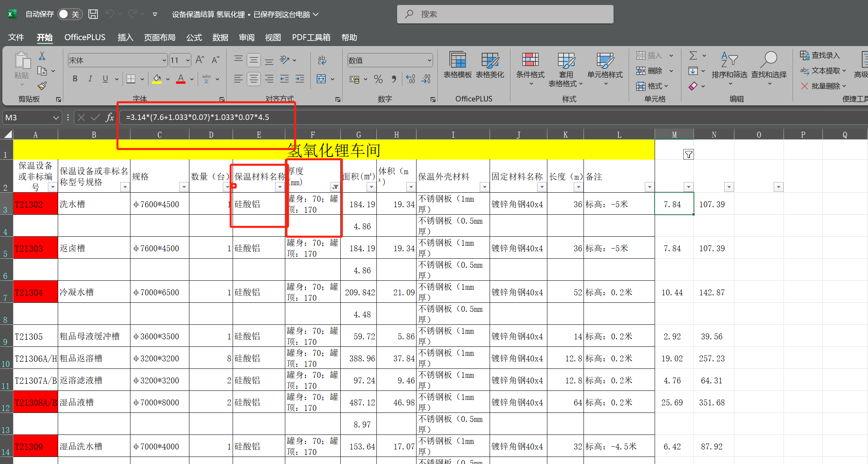The width and height of the screenshot is (868, 464).
Task: Click the Decrease Font Size icon
Action: point(215,60)
